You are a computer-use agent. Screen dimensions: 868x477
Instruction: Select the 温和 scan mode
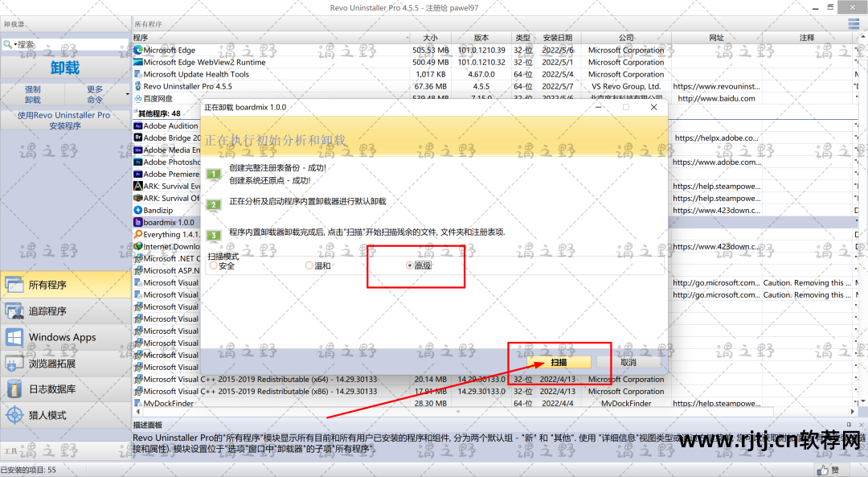318,266
